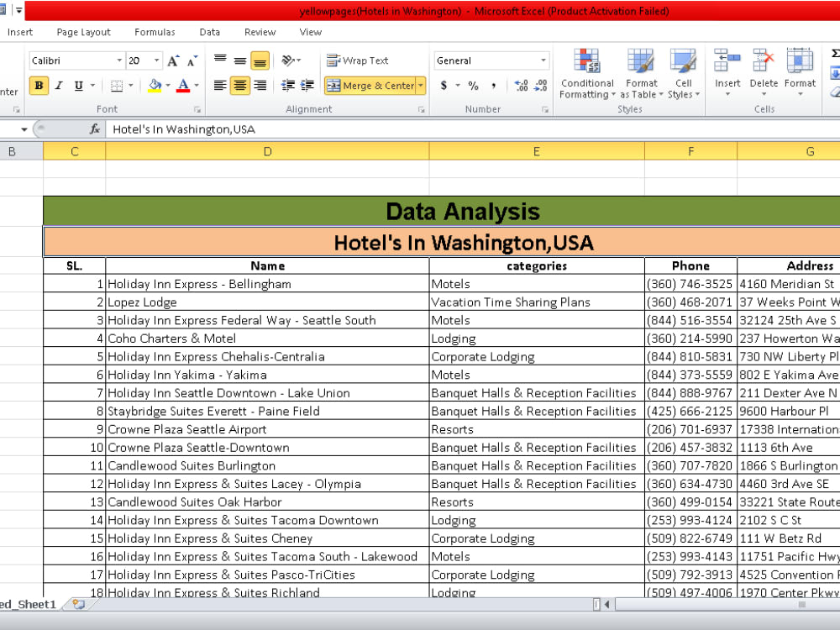Select column E header
Screen dimensions: 840x630
click(536, 151)
